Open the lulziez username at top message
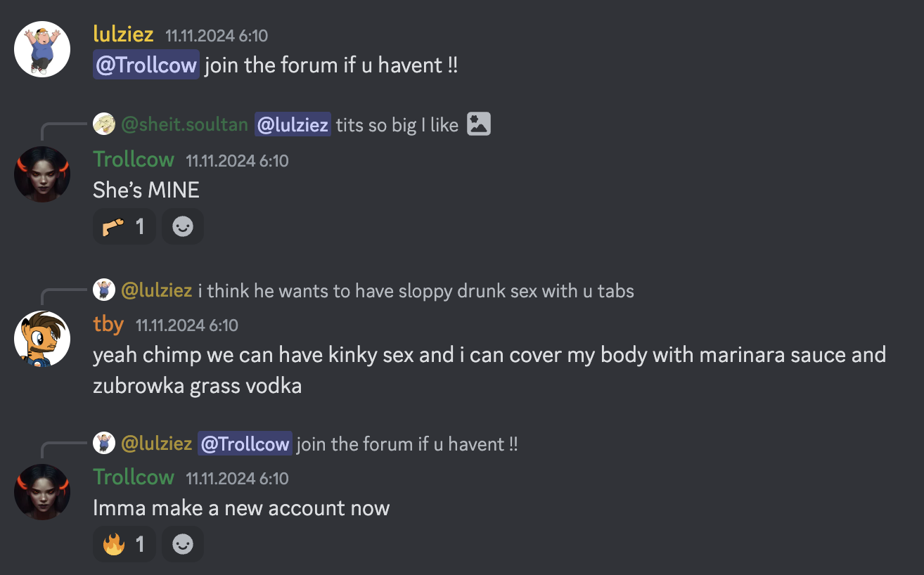The image size is (924, 575). 123,34
